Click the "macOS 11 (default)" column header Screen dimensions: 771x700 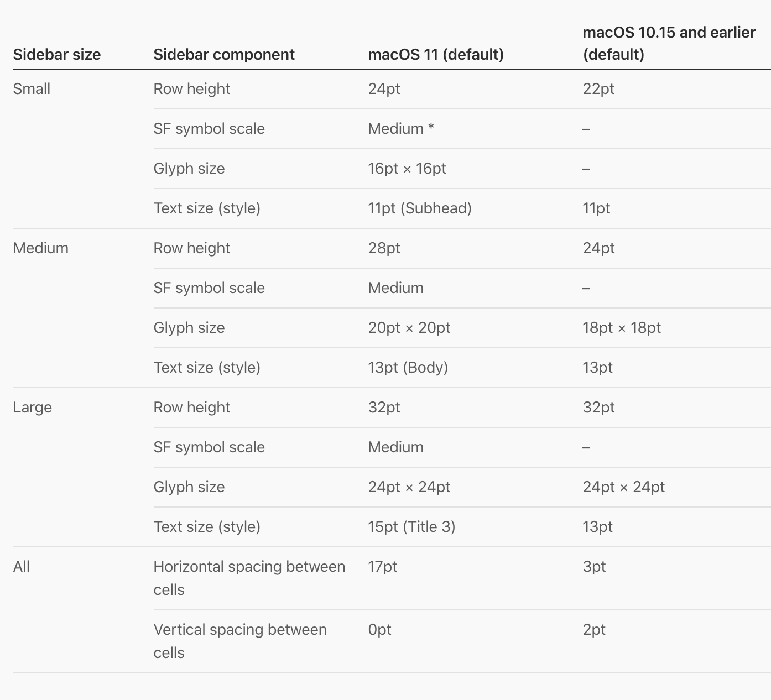point(436,55)
